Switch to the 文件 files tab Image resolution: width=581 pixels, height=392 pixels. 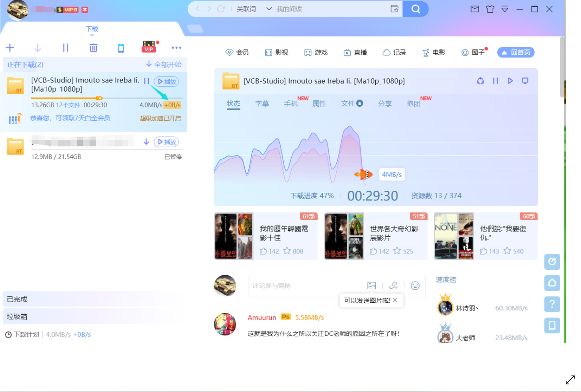pos(349,104)
